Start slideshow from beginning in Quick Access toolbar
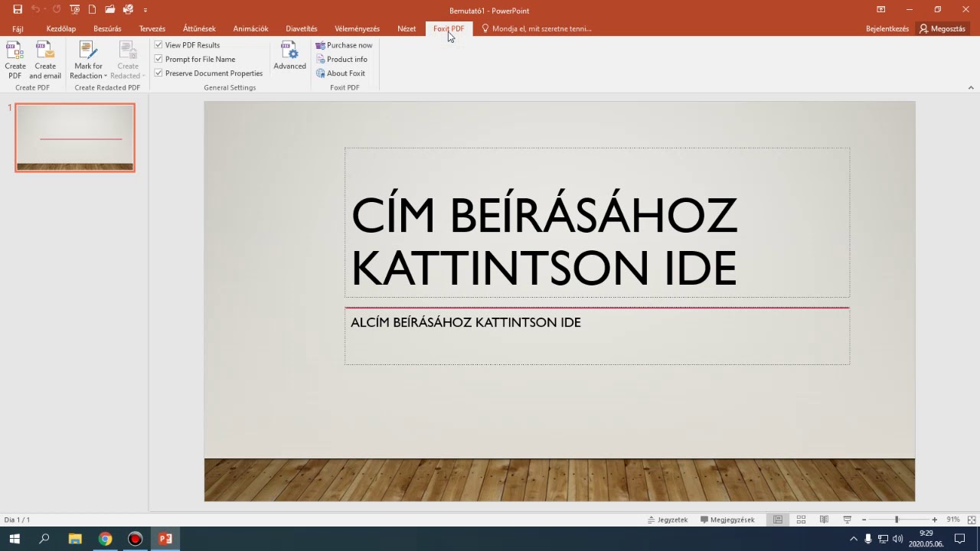 [x=74, y=10]
